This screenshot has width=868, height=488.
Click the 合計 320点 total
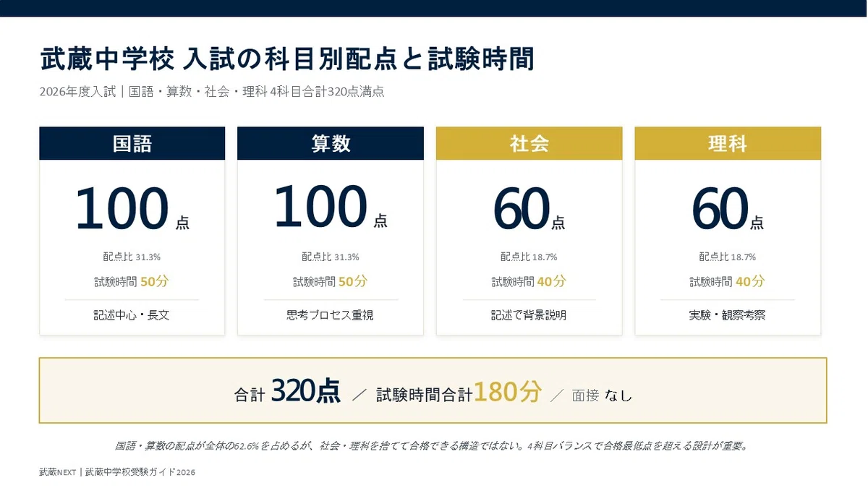tap(287, 393)
